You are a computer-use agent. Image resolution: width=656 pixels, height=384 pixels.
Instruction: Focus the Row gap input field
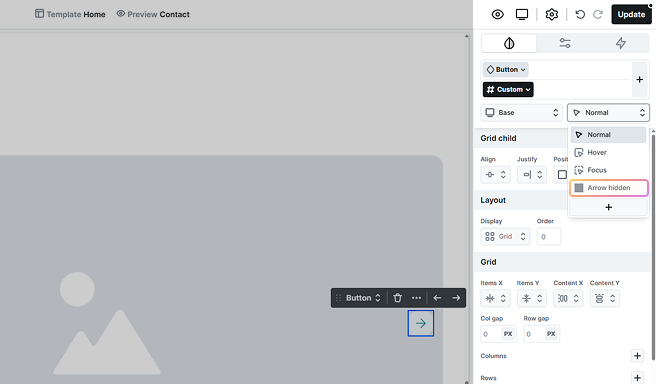(x=533, y=334)
